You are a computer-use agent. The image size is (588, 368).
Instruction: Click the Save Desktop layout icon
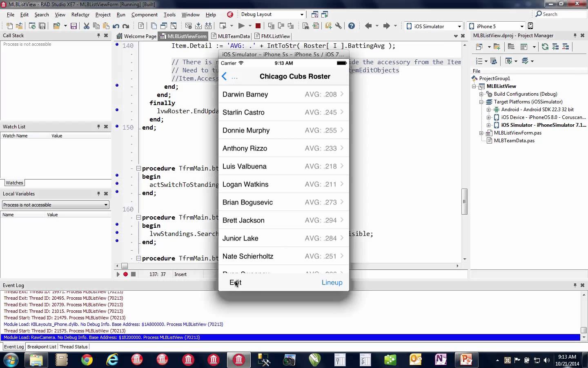[x=315, y=14]
